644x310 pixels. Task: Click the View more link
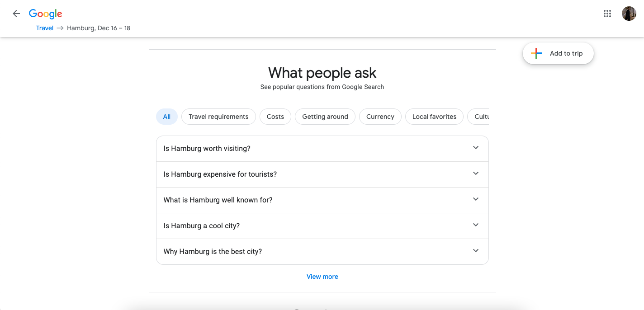coord(322,277)
